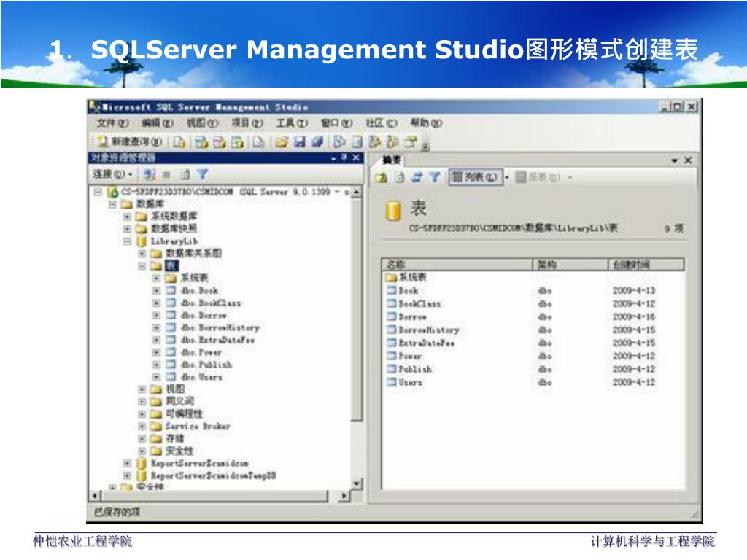Switch to the 摘要 (Summary) tab
747x560 pixels.
point(392,160)
